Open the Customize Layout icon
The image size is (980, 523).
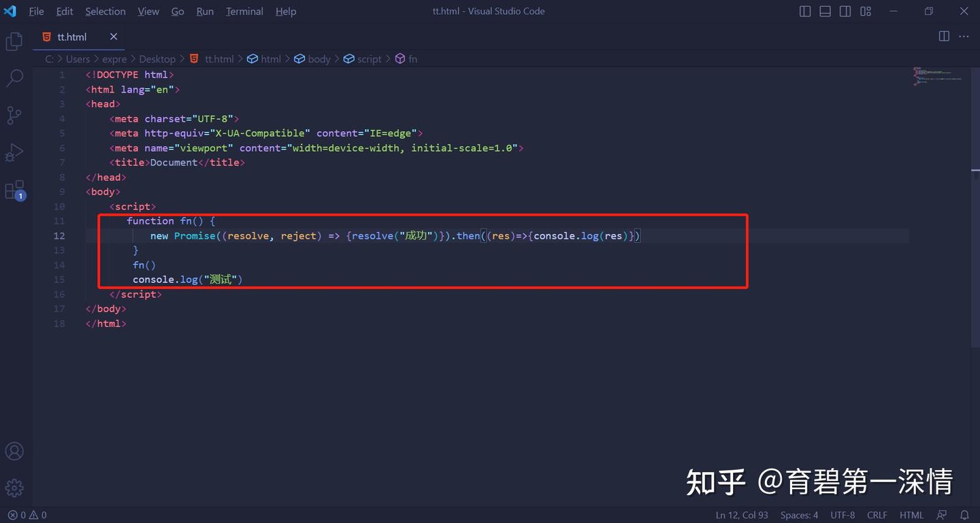pyautogui.click(x=866, y=11)
